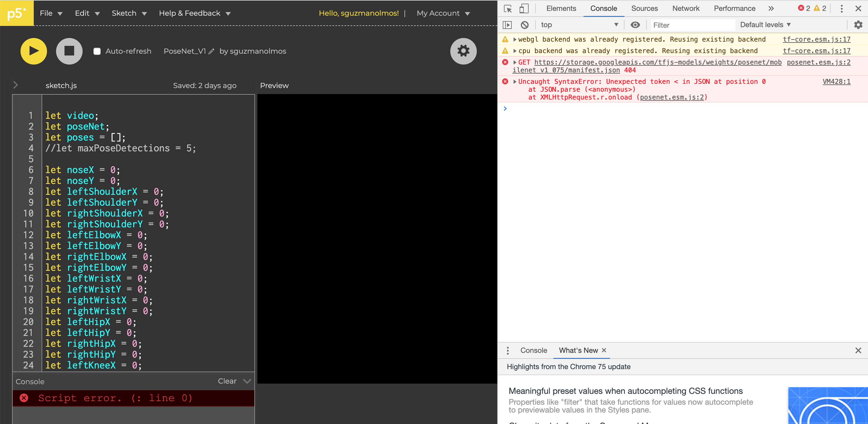868x424 pixels.
Task: Toggle the DevTools device toolbar
Action: pos(524,8)
